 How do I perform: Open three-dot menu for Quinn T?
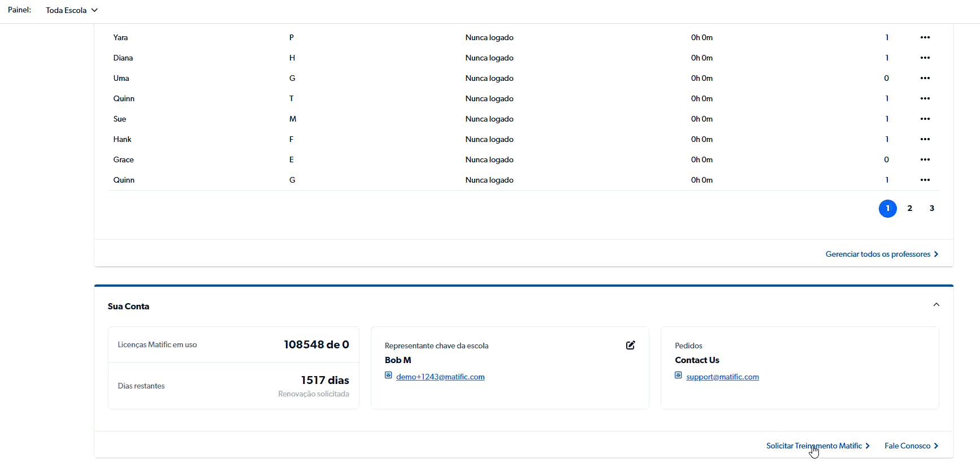pos(925,98)
